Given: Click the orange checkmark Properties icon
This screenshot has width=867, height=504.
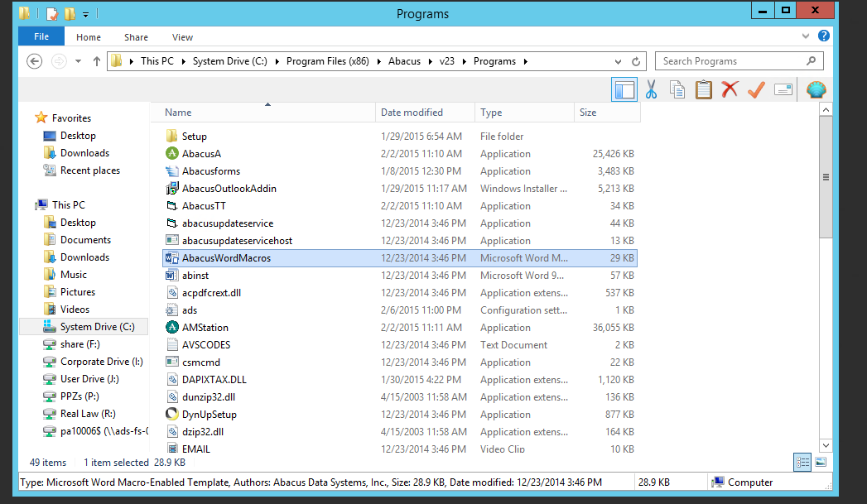Looking at the screenshot, I should tap(756, 89).
